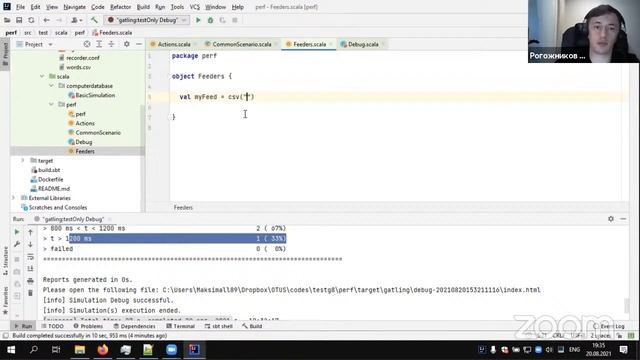The width and height of the screenshot is (640, 360).
Task: Open the File menu
Action: (x=20, y=7)
